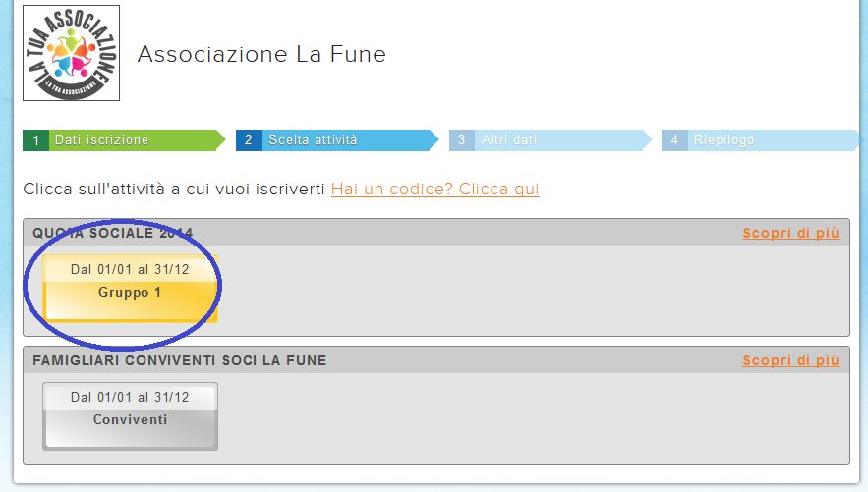Click the "Famigliari Conviventi Soci La Fune" header
Viewport: 868px width, 492px height.
(x=180, y=360)
